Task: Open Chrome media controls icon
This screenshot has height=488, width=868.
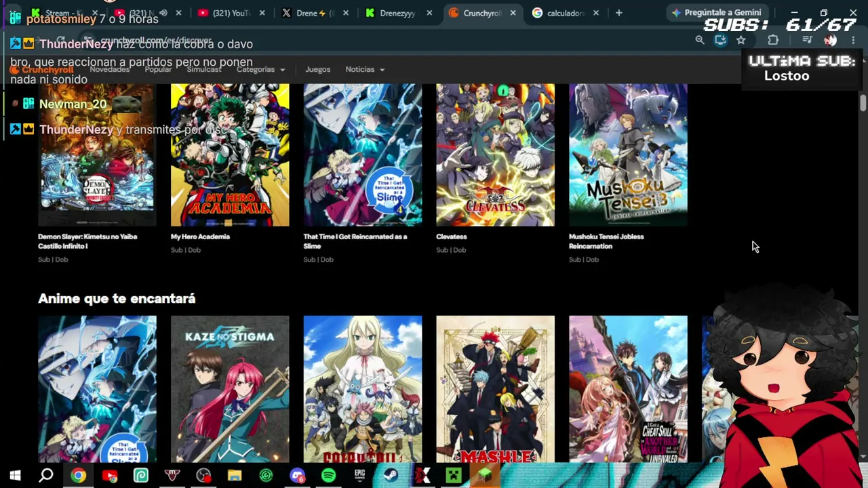Action: [807, 41]
